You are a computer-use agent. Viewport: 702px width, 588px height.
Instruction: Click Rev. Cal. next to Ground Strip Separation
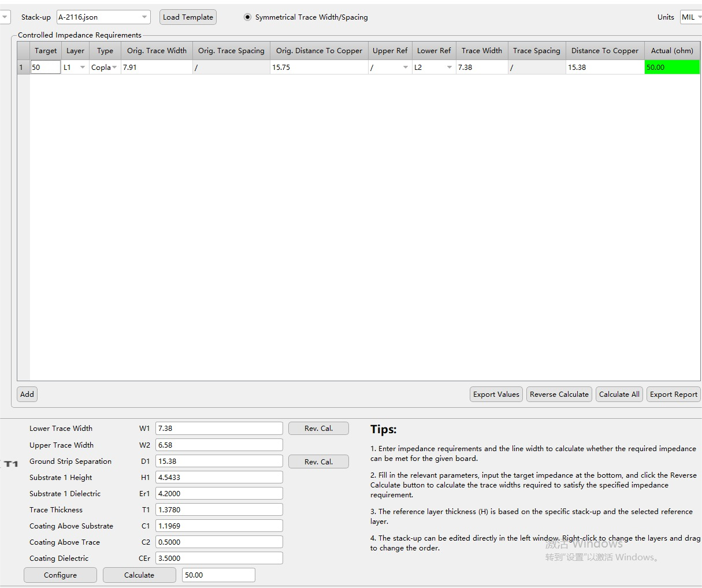pyautogui.click(x=318, y=462)
